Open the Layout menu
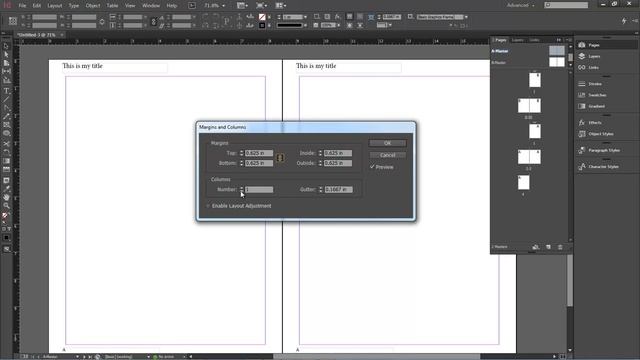Viewport: 640px width, 360px height. (x=55, y=6)
